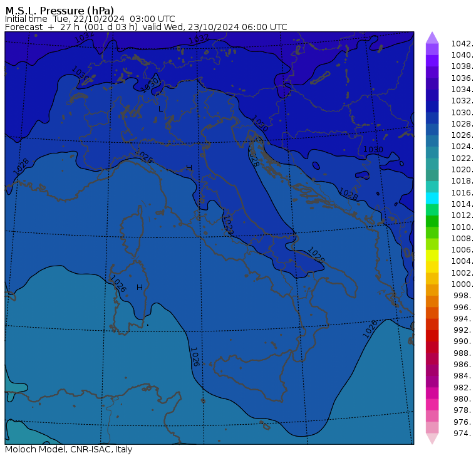Click the '1032.' legend label in the scale
The width and height of the screenshot is (476, 458).
point(462,100)
